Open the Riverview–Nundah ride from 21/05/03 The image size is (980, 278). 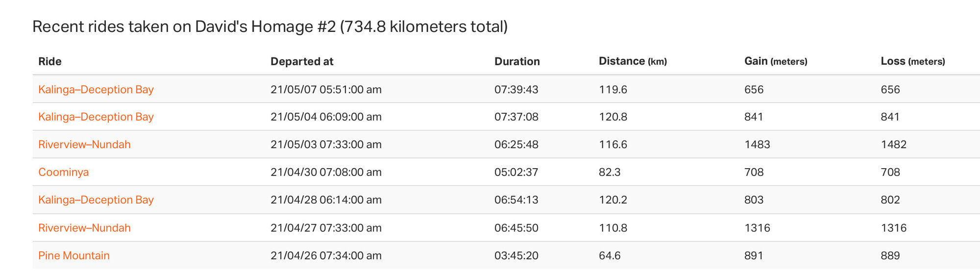(84, 145)
